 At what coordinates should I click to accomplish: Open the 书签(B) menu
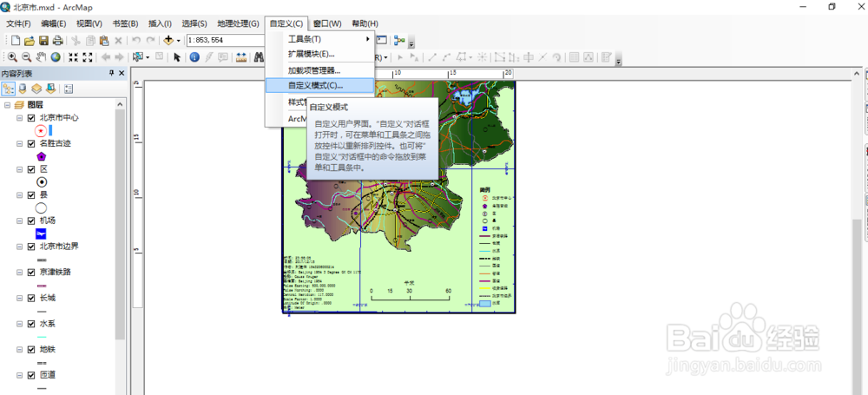(125, 23)
